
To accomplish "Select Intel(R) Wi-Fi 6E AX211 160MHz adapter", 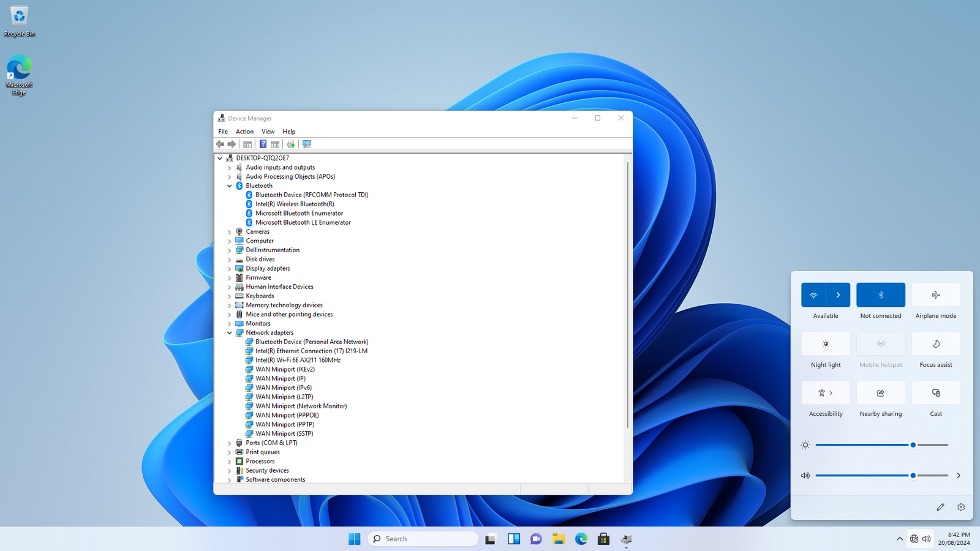I will [298, 360].
